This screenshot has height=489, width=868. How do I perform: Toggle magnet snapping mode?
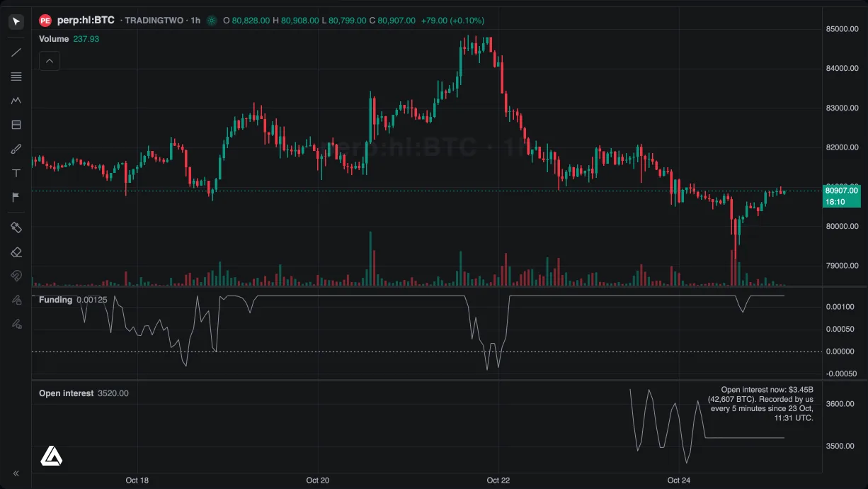coord(16,276)
